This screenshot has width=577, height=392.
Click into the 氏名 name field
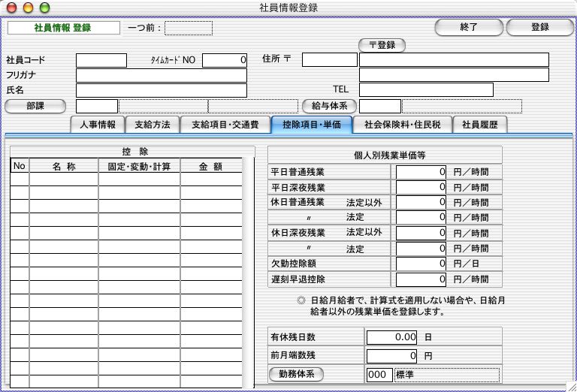coord(161,90)
